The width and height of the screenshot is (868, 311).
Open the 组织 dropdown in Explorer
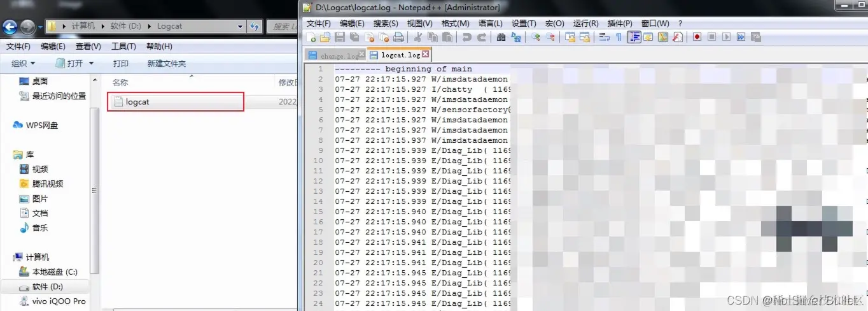tap(24, 63)
